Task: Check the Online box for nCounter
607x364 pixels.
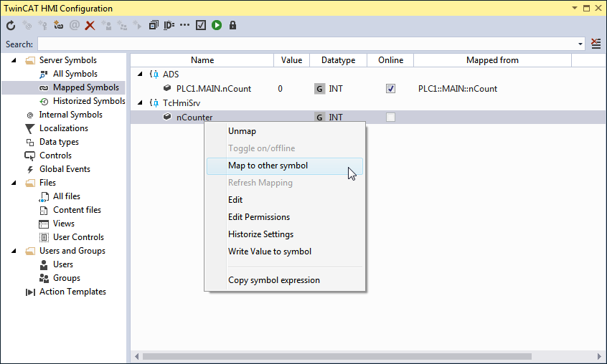Action: click(390, 117)
